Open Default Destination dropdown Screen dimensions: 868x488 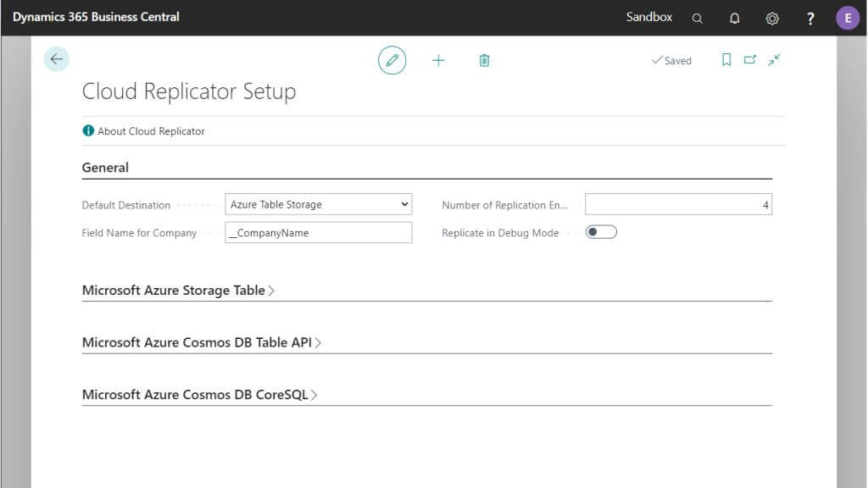tap(319, 204)
